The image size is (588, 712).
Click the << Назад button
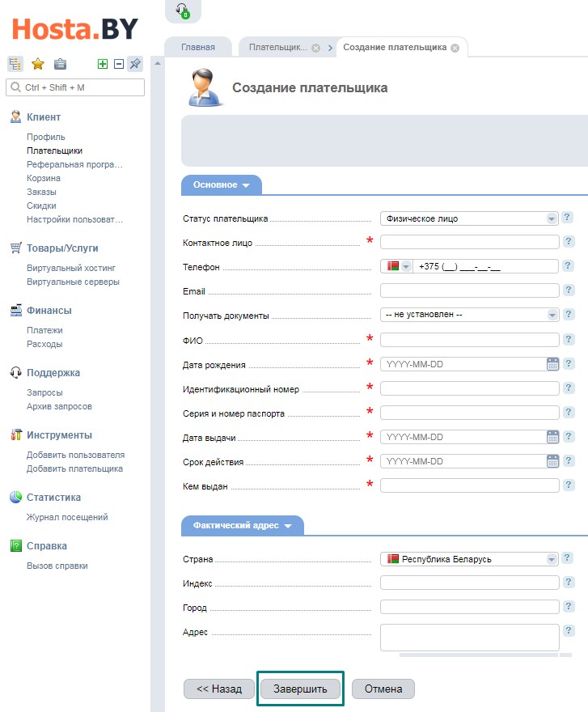coord(219,689)
